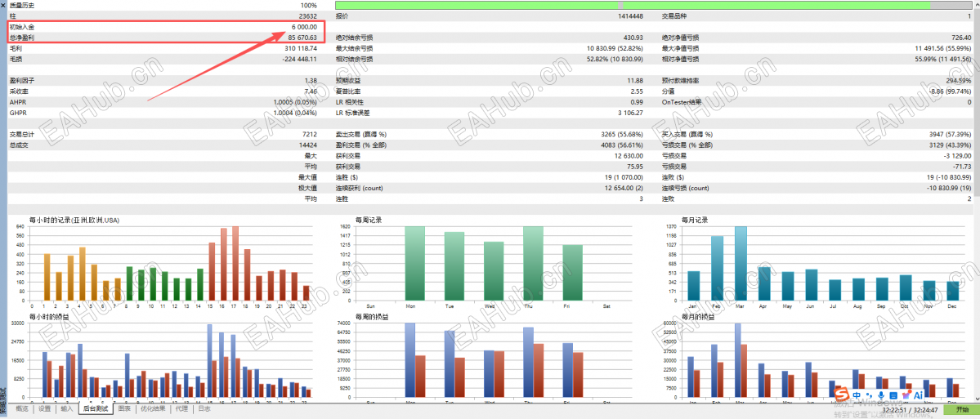Click the 柱 value 23632
Screen dimensions: 980x419
point(308,16)
